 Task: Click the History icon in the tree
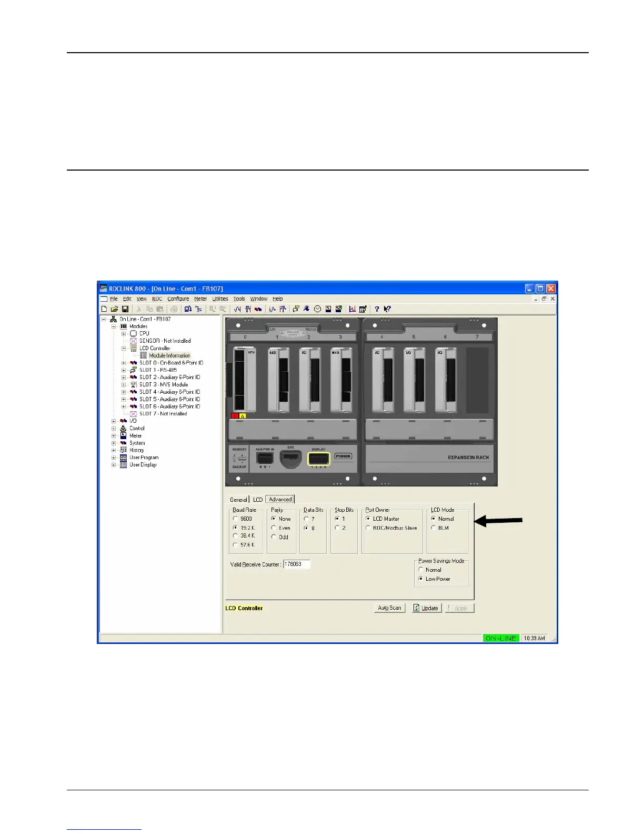[x=124, y=450]
